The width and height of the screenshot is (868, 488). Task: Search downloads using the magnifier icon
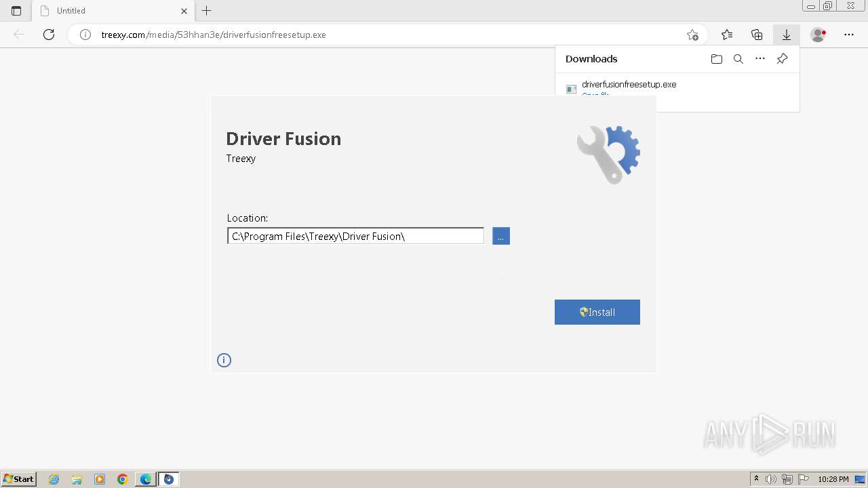(738, 59)
